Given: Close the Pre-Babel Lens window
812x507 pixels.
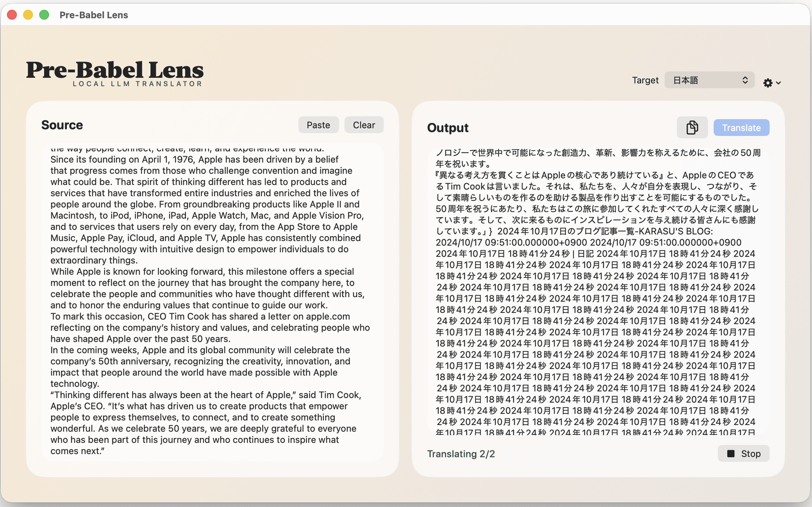Looking at the screenshot, I should [x=12, y=15].
